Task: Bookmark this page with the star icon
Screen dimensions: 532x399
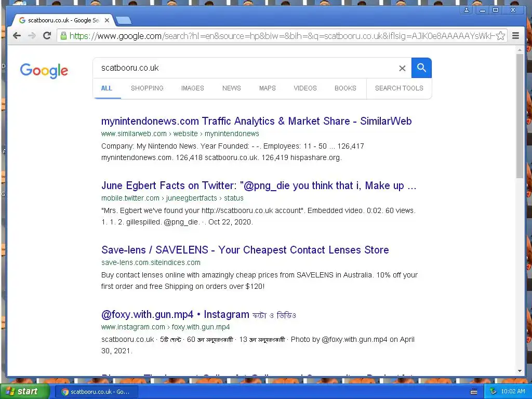Action: tap(500, 36)
